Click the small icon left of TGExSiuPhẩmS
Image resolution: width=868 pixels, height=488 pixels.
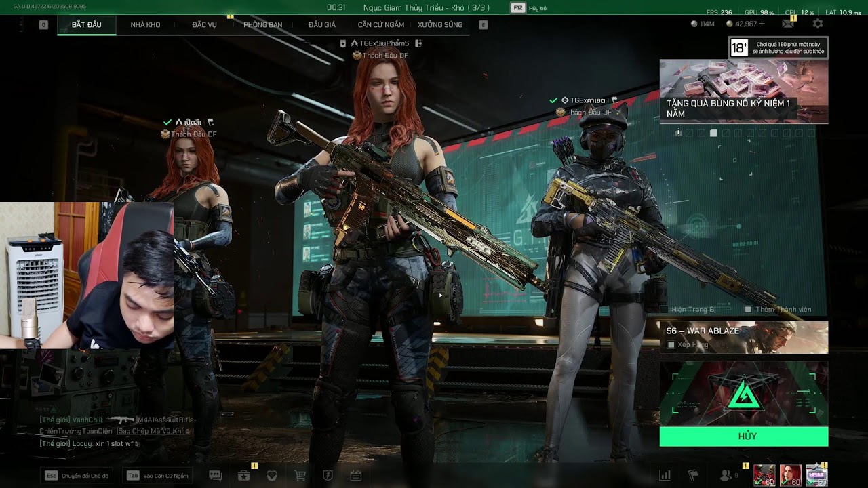(344, 43)
